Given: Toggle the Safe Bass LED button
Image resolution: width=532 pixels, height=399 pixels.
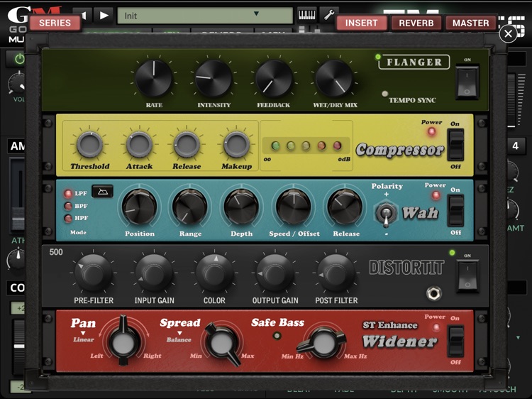Looking at the screenshot, I should [277, 337].
